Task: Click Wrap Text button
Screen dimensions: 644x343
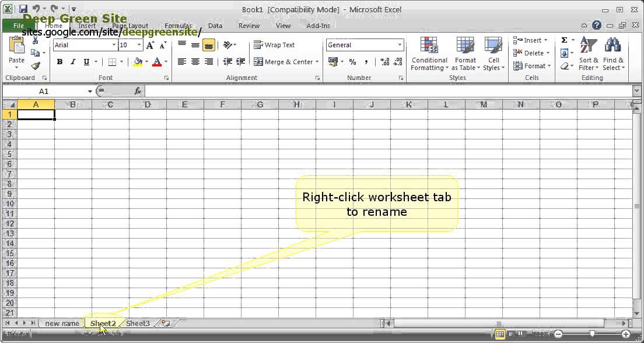Action: pos(274,45)
